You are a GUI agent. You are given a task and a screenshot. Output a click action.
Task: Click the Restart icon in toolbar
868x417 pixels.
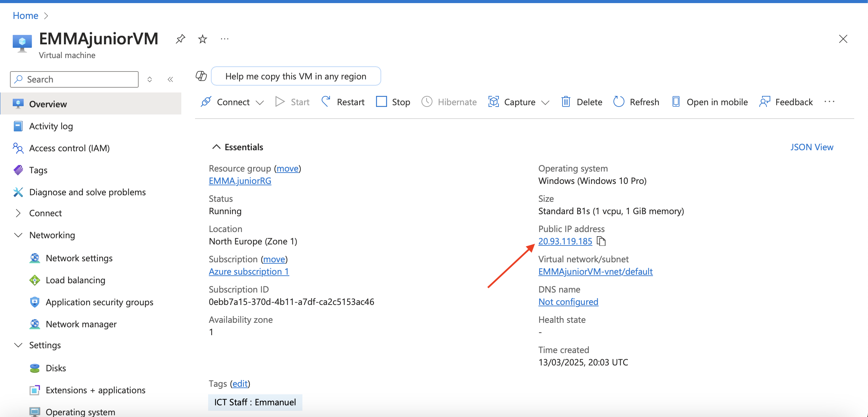[x=326, y=102]
